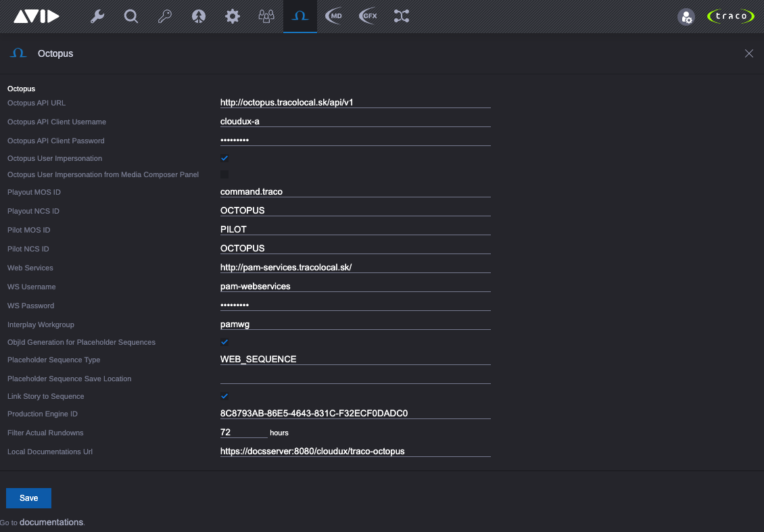Click the Octopus User Impersonation label

point(55,158)
